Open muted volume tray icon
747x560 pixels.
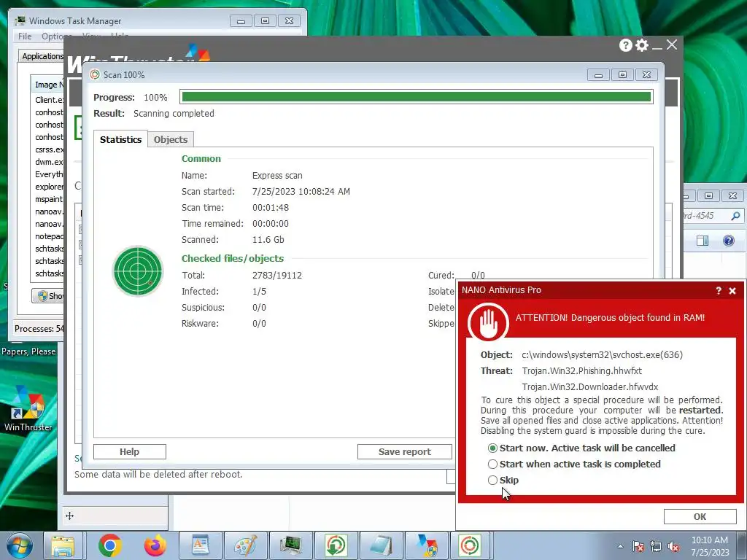673,547
